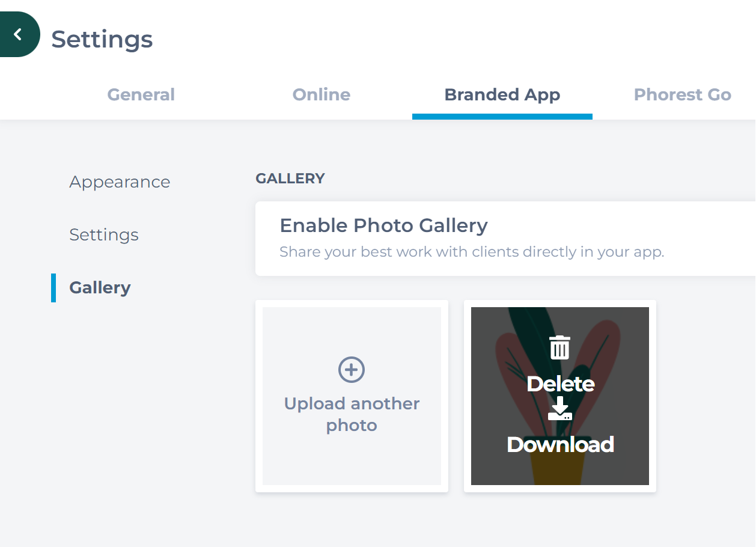Click the Enable Photo Gallery card
Image resolution: width=756 pixels, height=547 pixels.
click(505, 239)
